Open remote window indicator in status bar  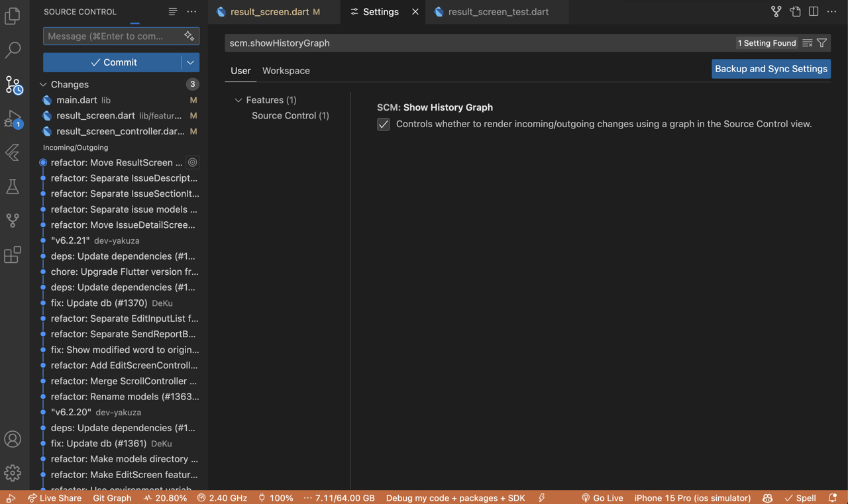tap(11, 498)
